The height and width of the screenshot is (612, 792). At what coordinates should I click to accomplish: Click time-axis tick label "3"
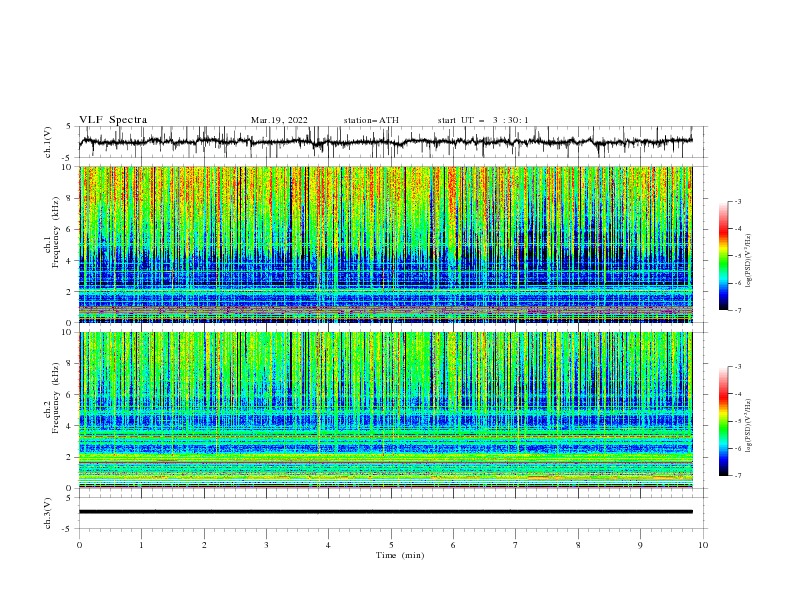(x=266, y=545)
